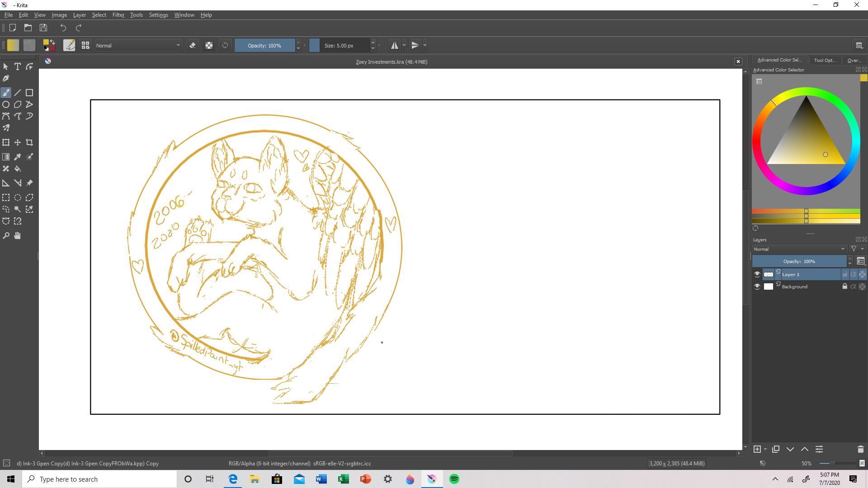
Task: Move the layer down
Action: (790, 449)
